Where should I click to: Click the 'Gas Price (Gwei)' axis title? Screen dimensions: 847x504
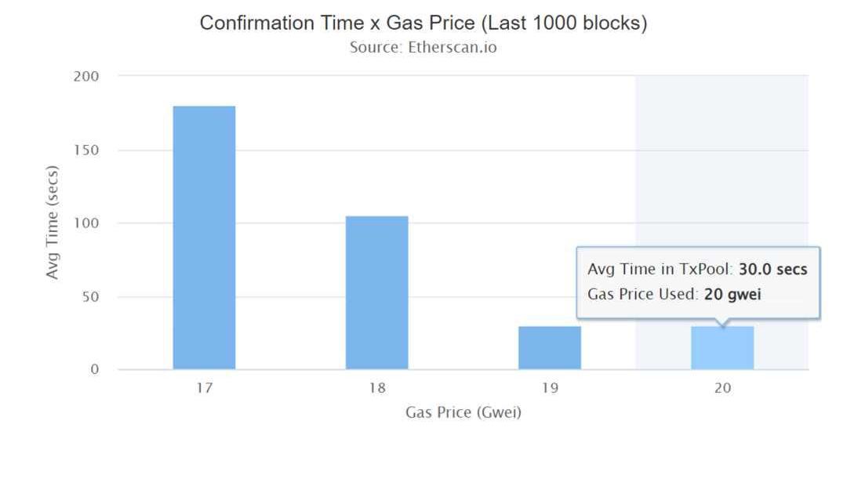(x=463, y=412)
